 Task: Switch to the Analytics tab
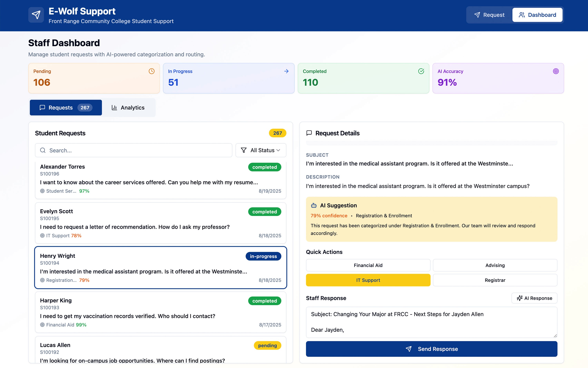click(x=128, y=108)
